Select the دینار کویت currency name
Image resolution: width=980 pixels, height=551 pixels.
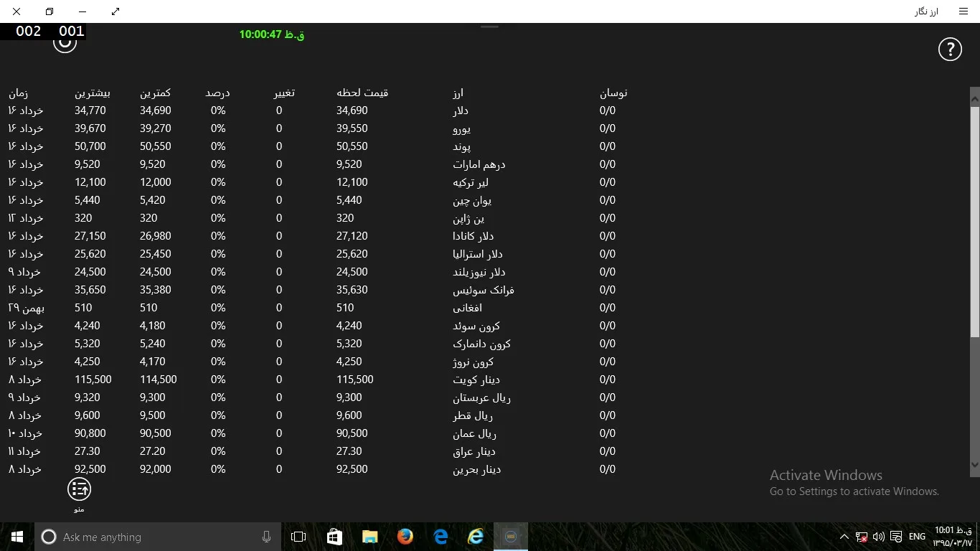476,380
